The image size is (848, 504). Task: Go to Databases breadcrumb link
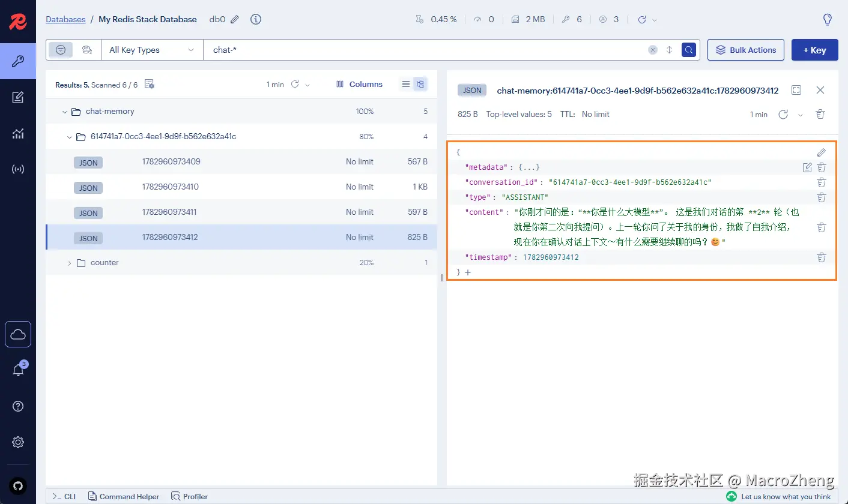(65, 19)
